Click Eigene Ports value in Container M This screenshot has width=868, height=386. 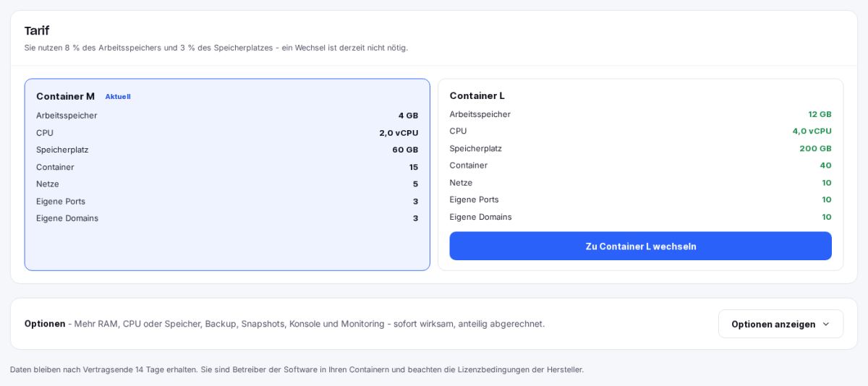coord(415,202)
